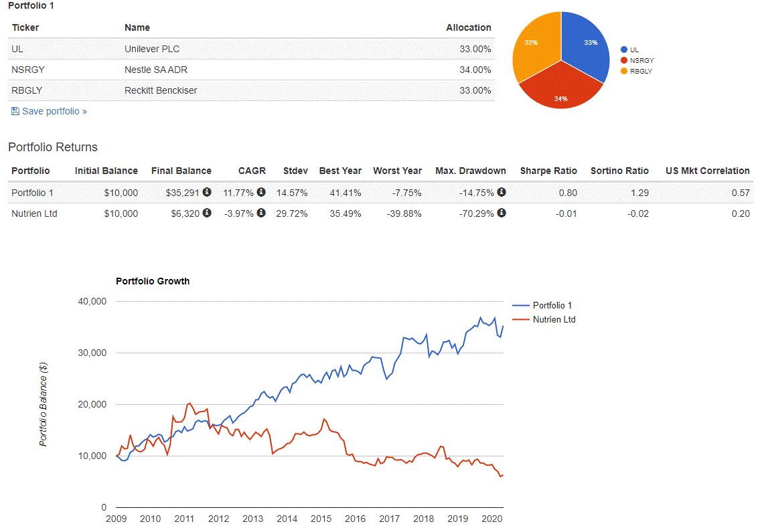Click info icon next to -70.29% max drawdown

coord(502,213)
